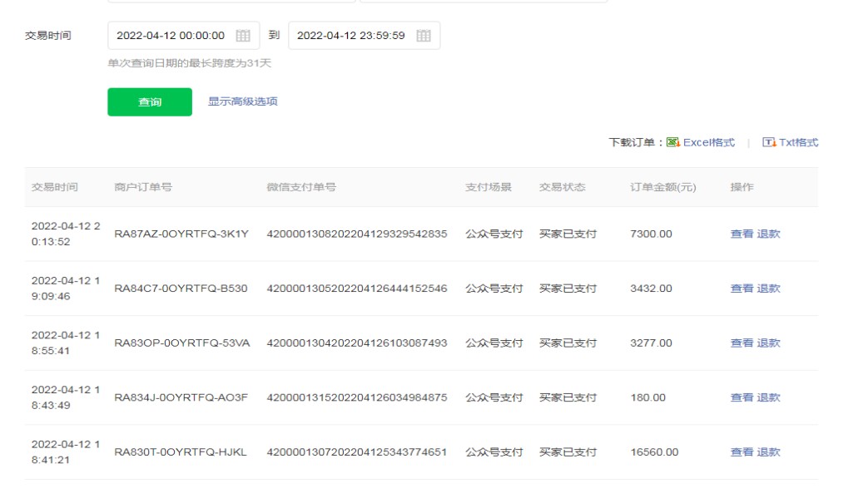View order RA83OP-0OYRTFQ-53VA details
The width and height of the screenshot is (868, 503).
coord(742,343)
